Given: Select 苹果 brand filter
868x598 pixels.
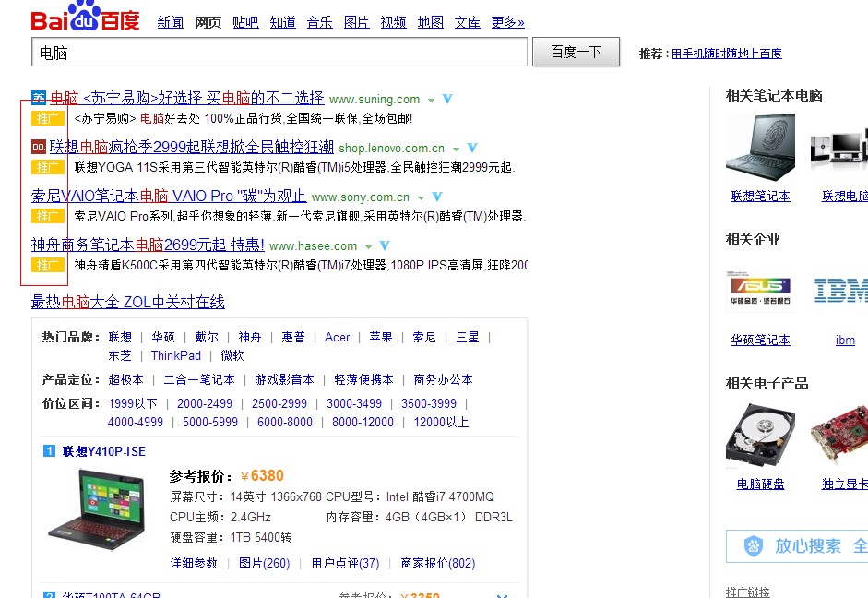Looking at the screenshot, I should point(381,337).
